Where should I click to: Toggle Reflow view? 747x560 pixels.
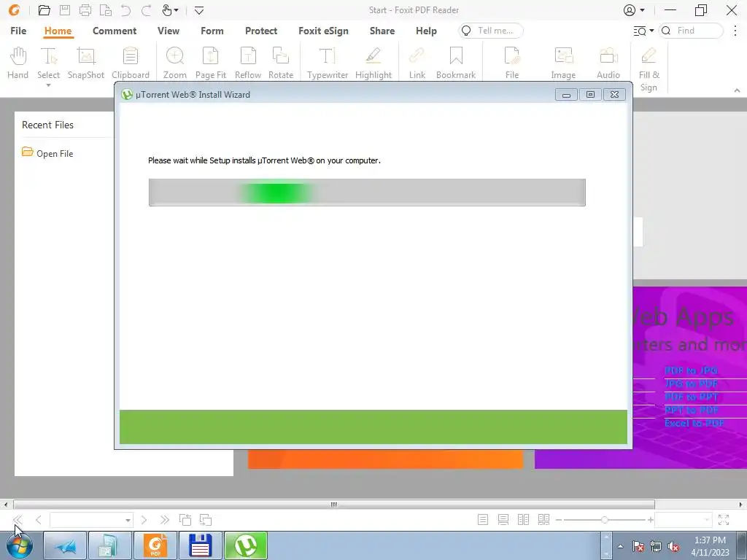(x=248, y=63)
